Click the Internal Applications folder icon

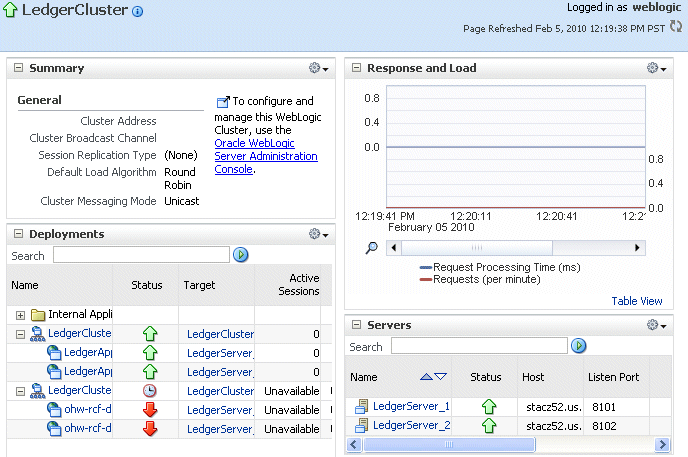[38, 314]
